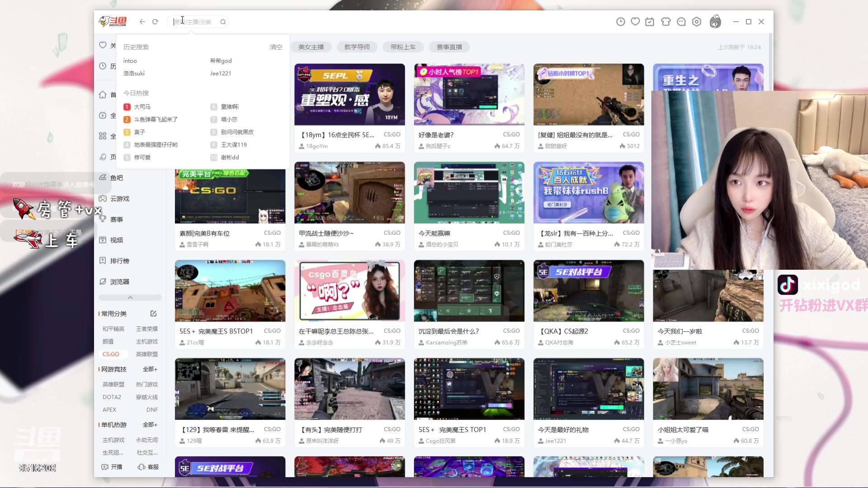Viewport: 868px width, 488px height.
Task: Go back with the left arrow button
Action: click(142, 22)
